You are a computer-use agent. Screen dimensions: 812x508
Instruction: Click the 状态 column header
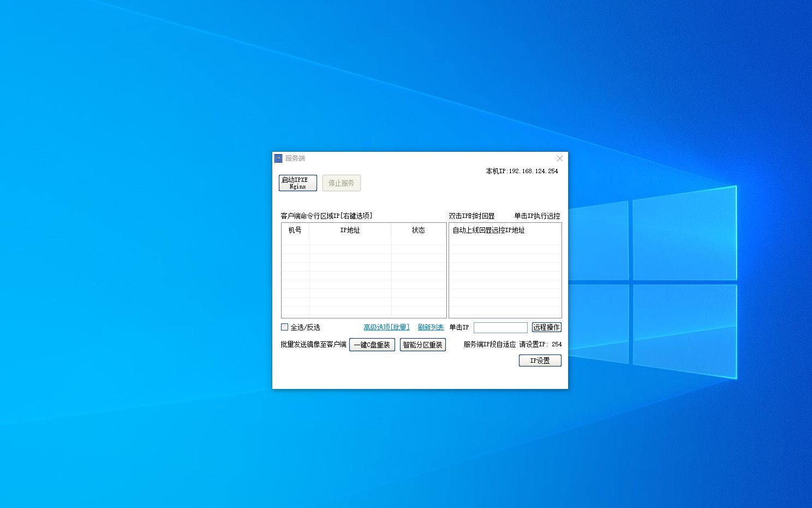point(419,231)
